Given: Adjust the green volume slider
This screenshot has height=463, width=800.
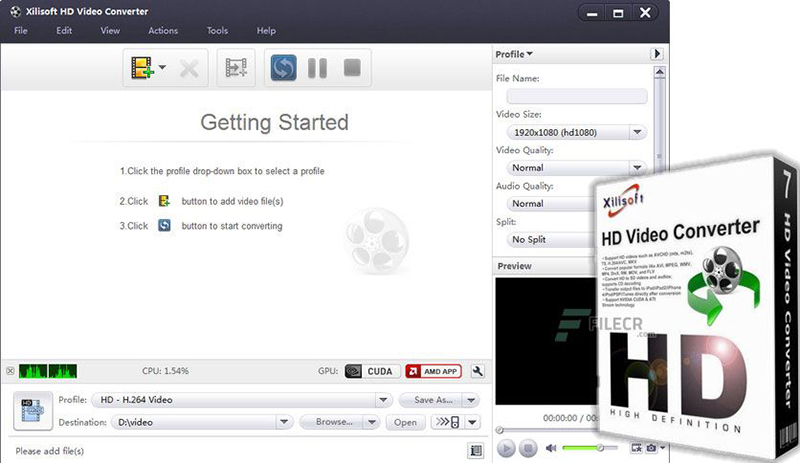Looking at the screenshot, I should pyautogui.click(x=589, y=448).
